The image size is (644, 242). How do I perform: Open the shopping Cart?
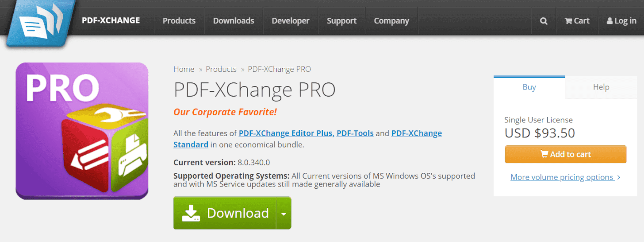[577, 21]
